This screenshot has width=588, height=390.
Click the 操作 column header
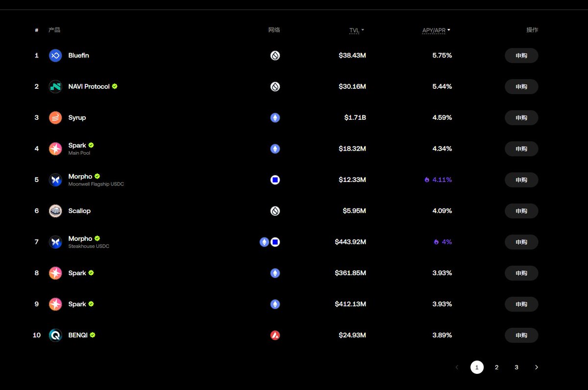[532, 30]
